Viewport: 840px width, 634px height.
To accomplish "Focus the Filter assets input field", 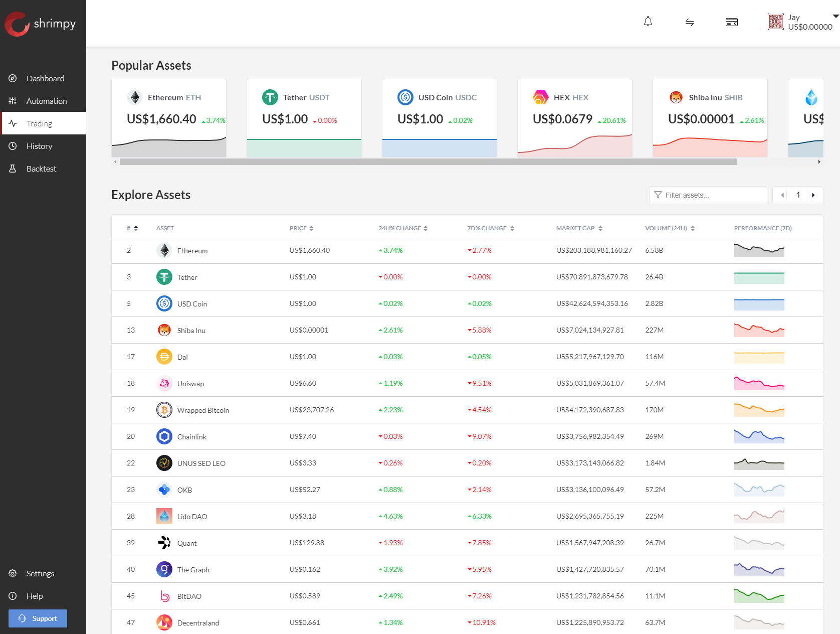I will pyautogui.click(x=708, y=195).
